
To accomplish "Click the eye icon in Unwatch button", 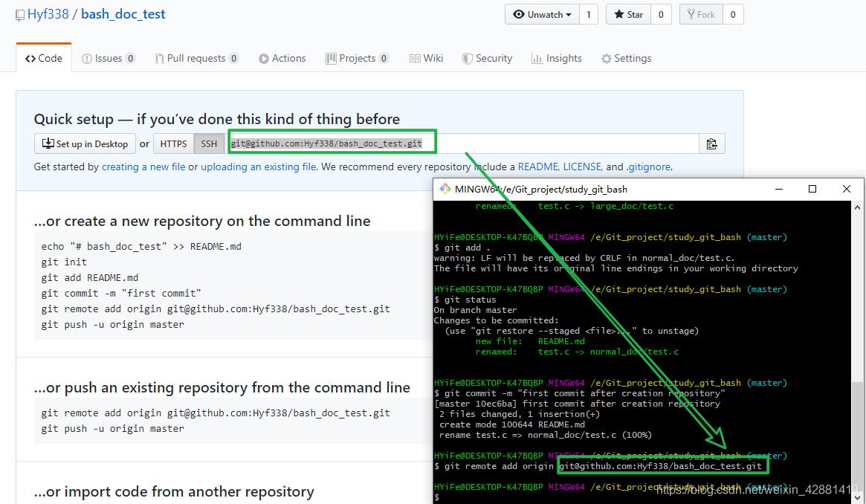I will tap(519, 14).
